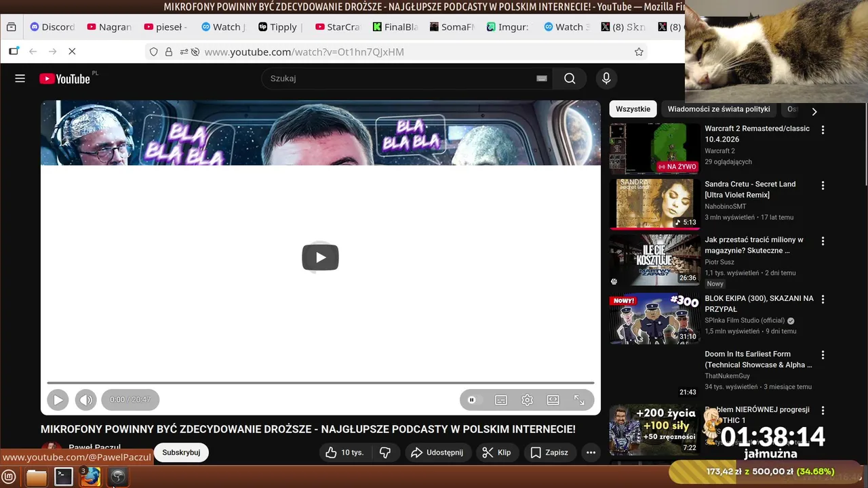
Task: Open the terminal in taskbar
Action: coord(64,477)
